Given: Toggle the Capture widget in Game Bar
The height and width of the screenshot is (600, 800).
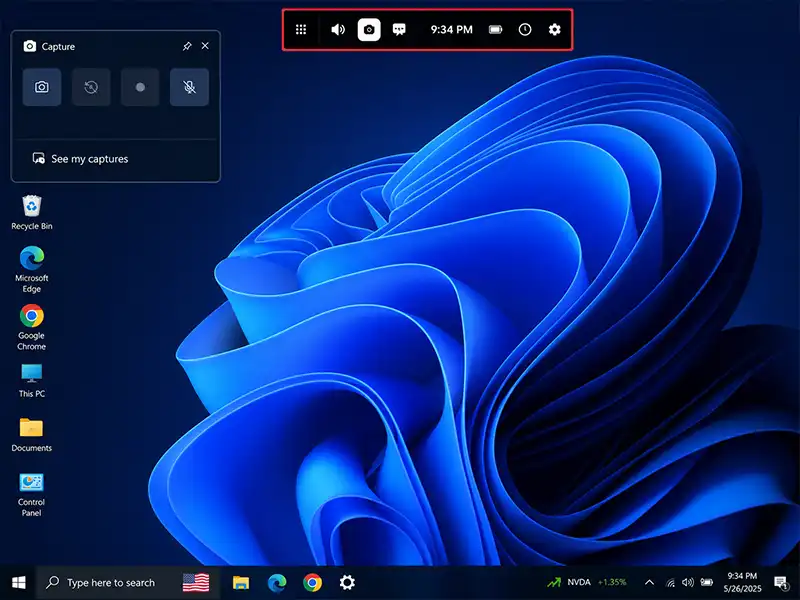Looking at the screenshot, I should 369,30.
